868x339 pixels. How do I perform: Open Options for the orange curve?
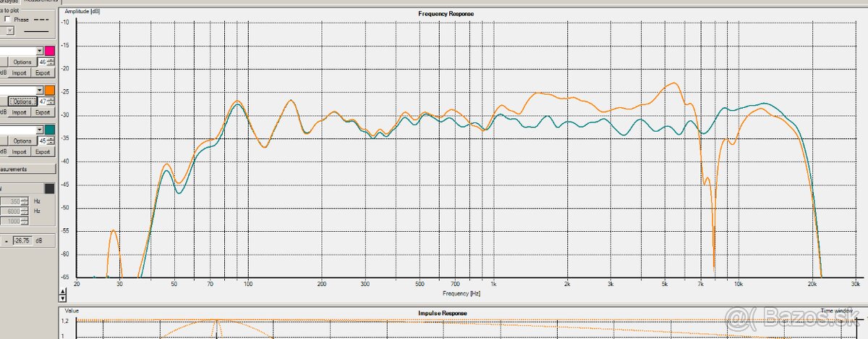[22, 101]
